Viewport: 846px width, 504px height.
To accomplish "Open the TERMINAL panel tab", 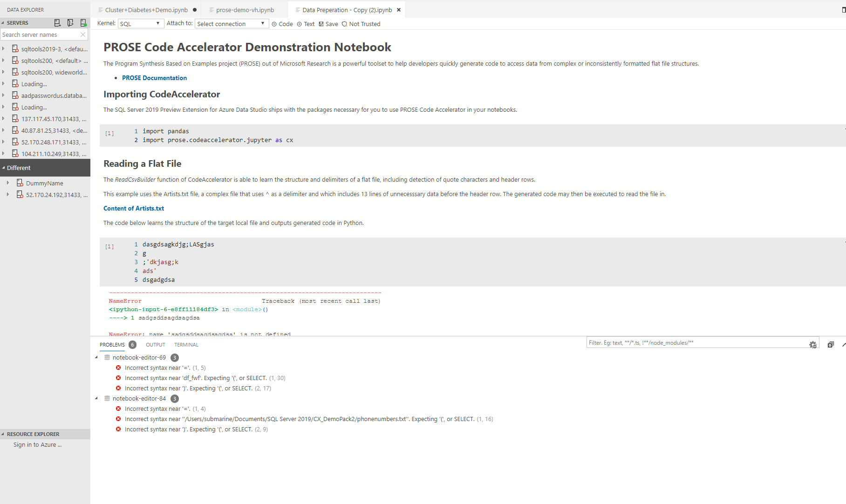I will tap(186, 345).
